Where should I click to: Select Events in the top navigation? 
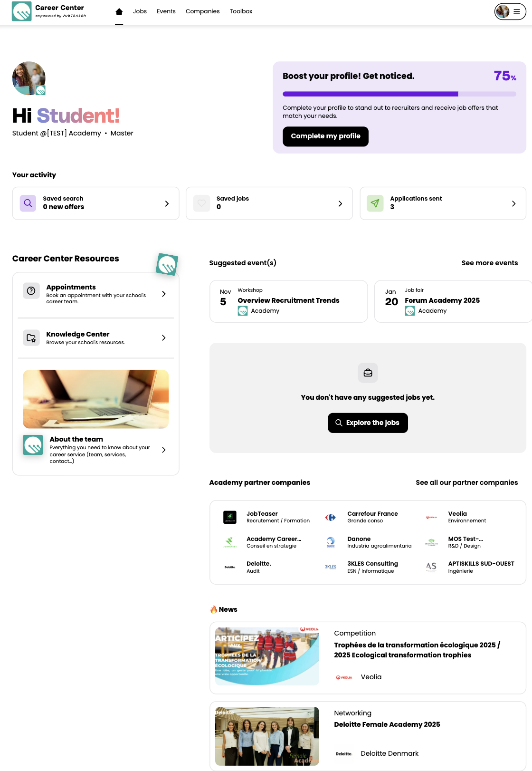pyautogui.click(x=166, y=11)
